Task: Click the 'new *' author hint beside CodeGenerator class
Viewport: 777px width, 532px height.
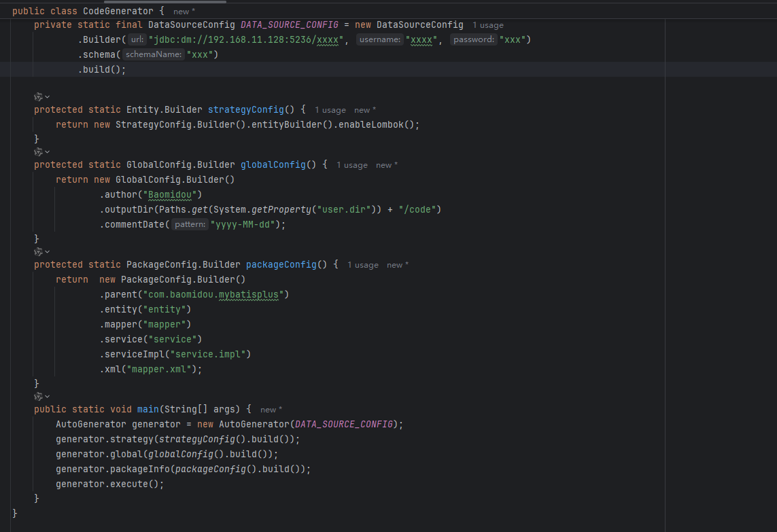Action: click(184, 12)
